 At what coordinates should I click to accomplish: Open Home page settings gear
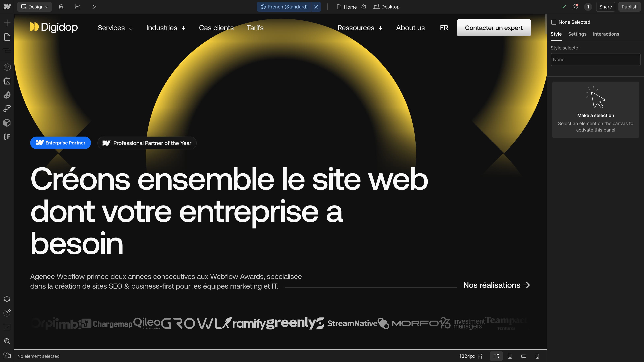click(364, 7)
